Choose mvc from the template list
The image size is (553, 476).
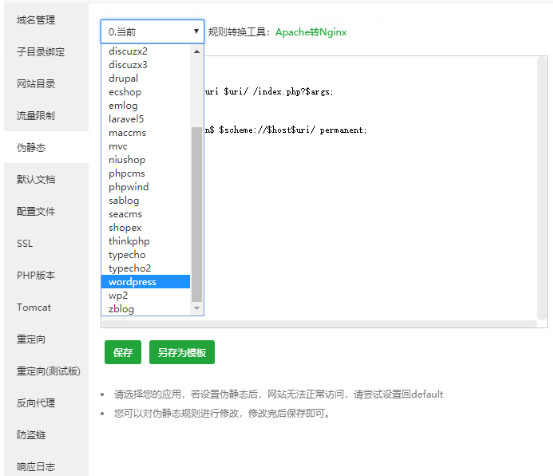[x=146, y=146]
